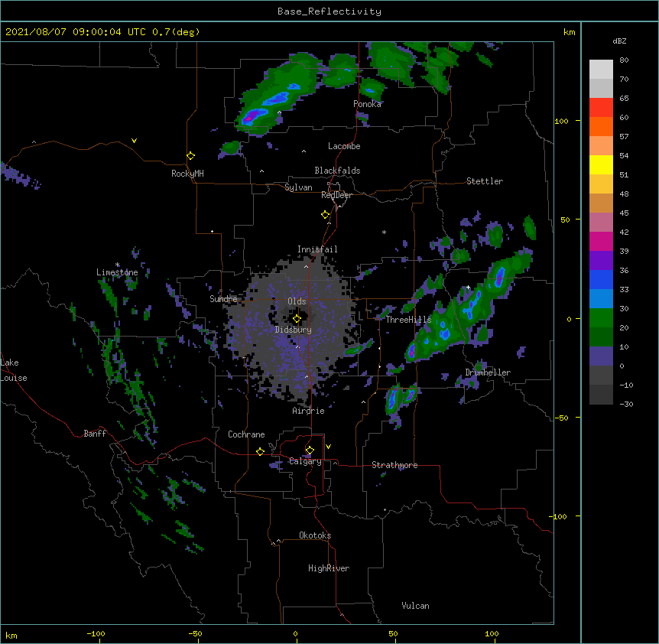
Task: Click the Vulcan city label
Action: point(415,606)
